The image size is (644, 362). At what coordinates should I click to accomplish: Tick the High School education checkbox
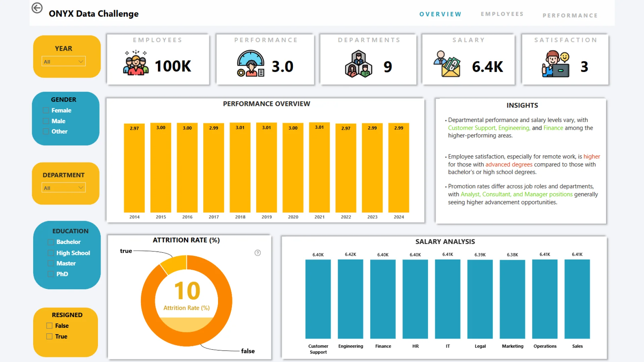coord(51,253)
